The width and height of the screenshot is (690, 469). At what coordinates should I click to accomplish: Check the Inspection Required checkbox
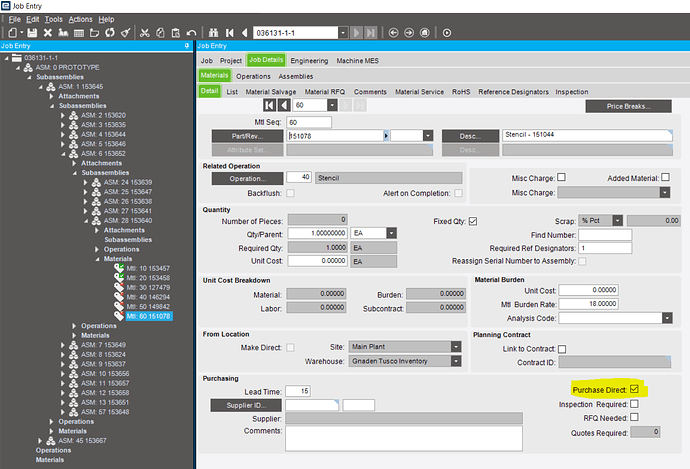pos(634,403)
